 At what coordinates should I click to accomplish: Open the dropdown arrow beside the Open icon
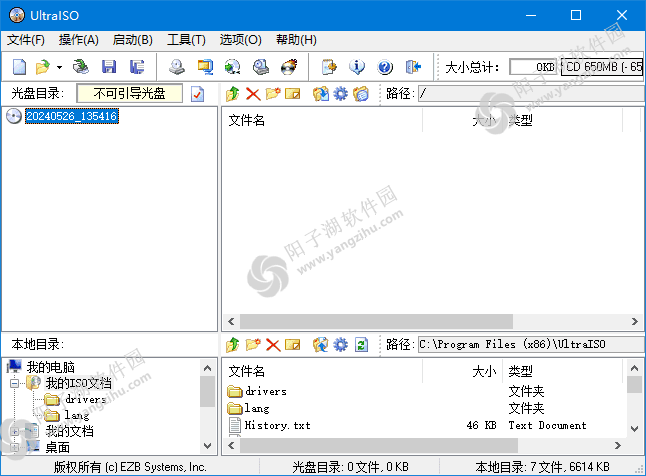(x=59, y=67)
